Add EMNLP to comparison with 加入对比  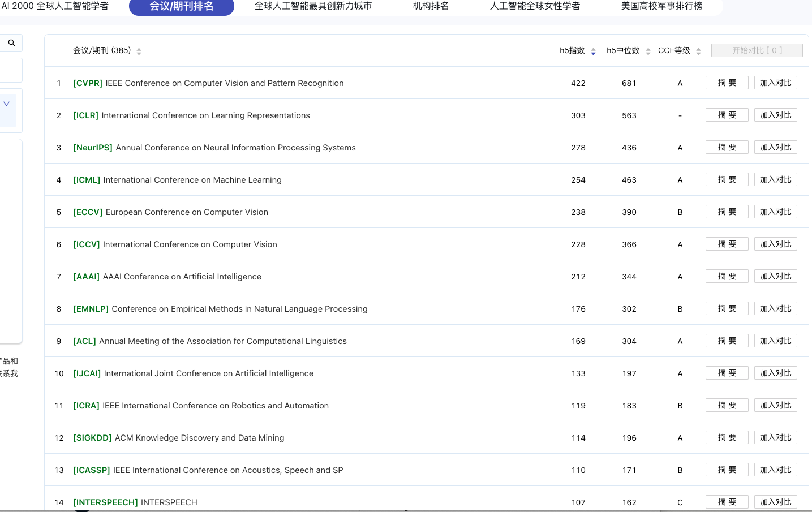775,308
